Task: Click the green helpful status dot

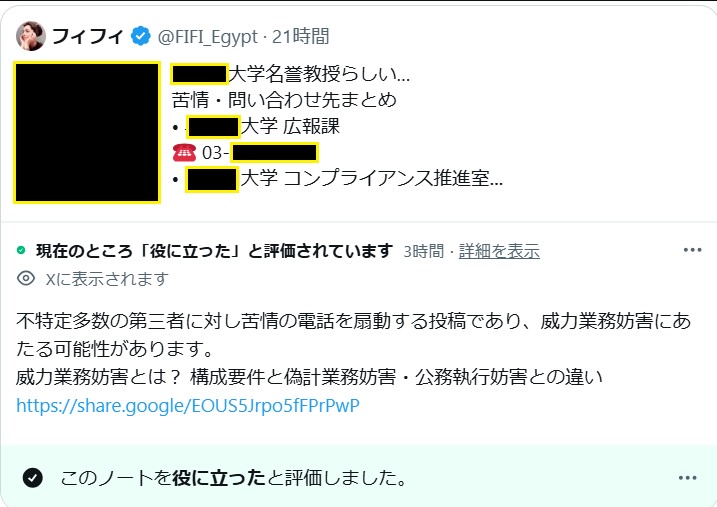Action: coord(21,250)
